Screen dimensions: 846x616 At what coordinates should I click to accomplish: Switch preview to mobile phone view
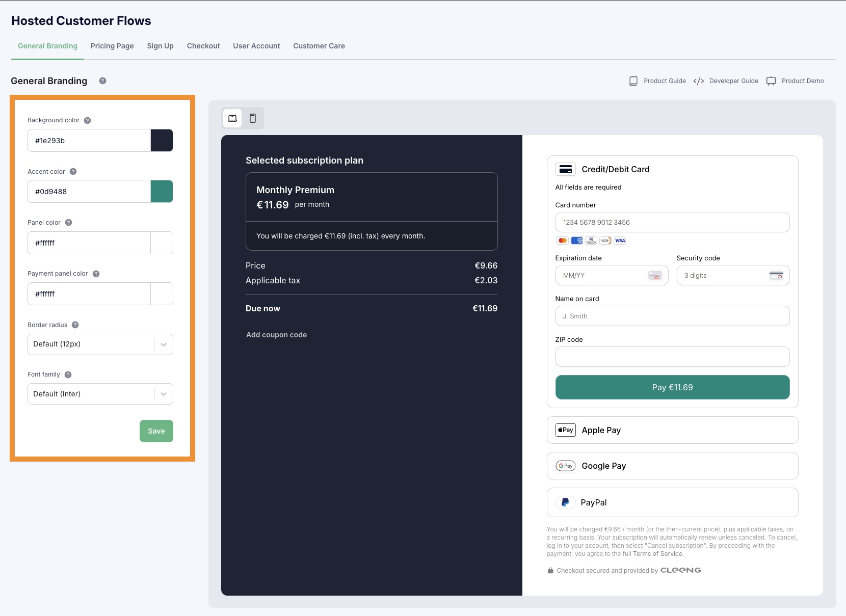253,118
